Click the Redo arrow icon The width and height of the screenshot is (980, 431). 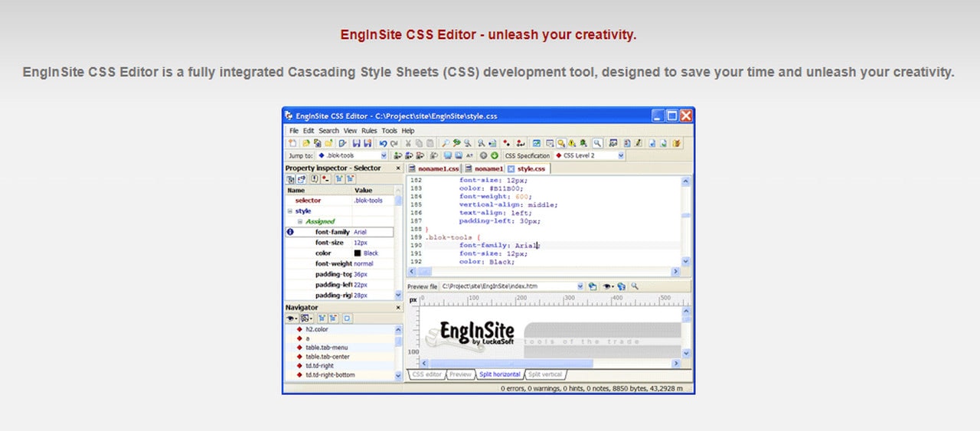click(394, 143)
